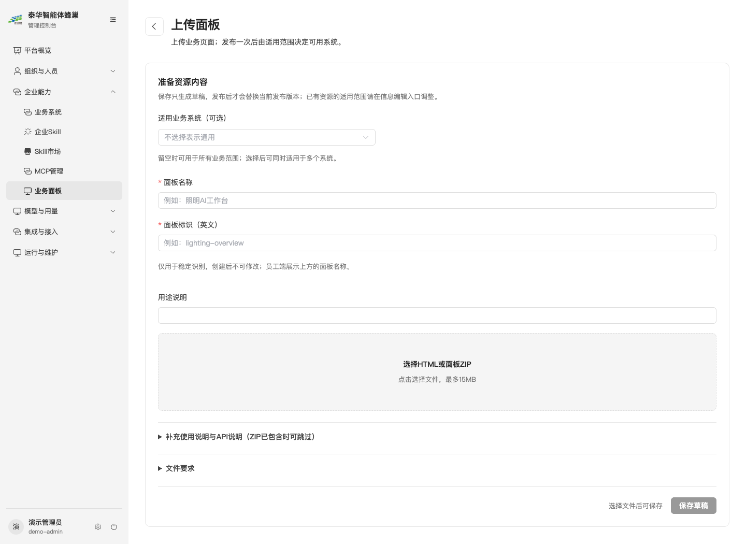Click the MCP管理 icon
The width and height of the screenshot is (746, 560).
tap(27, 171)
